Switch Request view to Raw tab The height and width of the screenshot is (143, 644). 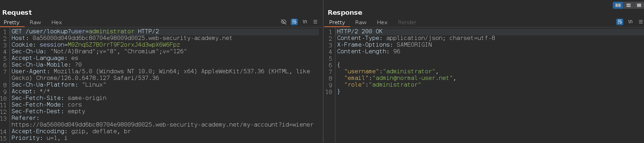pyautogui.click(x=35, y=22)
